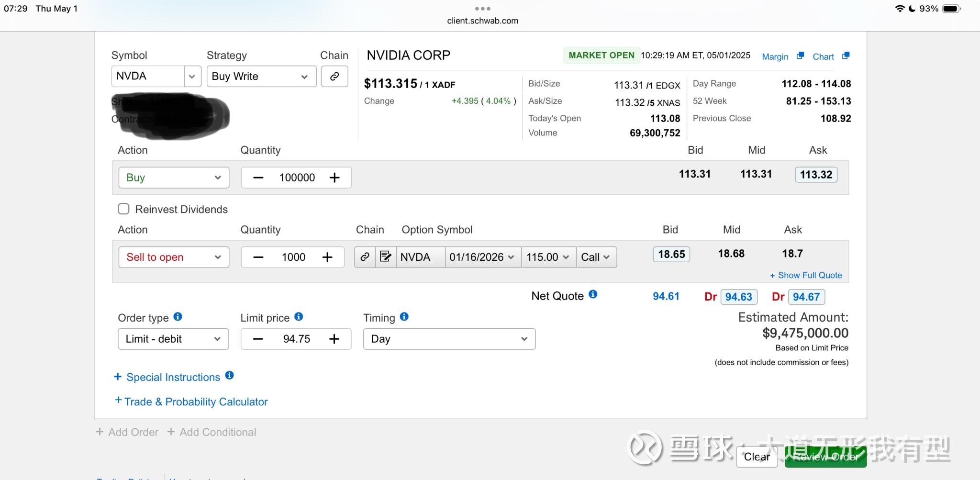Raise the limit price with the plus button
This screenshot has width=980, height=480.
click(334, 339)
